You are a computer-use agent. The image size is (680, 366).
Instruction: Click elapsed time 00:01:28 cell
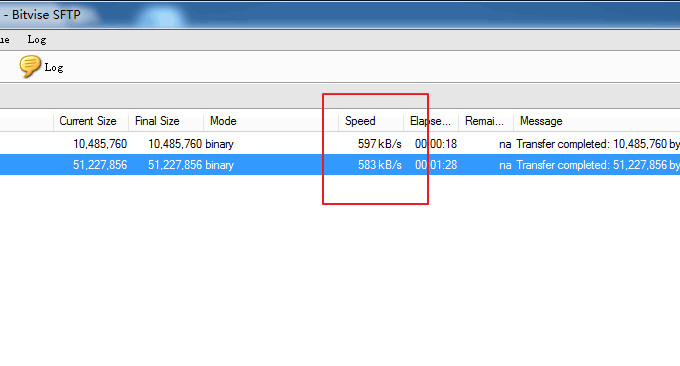[436, 165]
